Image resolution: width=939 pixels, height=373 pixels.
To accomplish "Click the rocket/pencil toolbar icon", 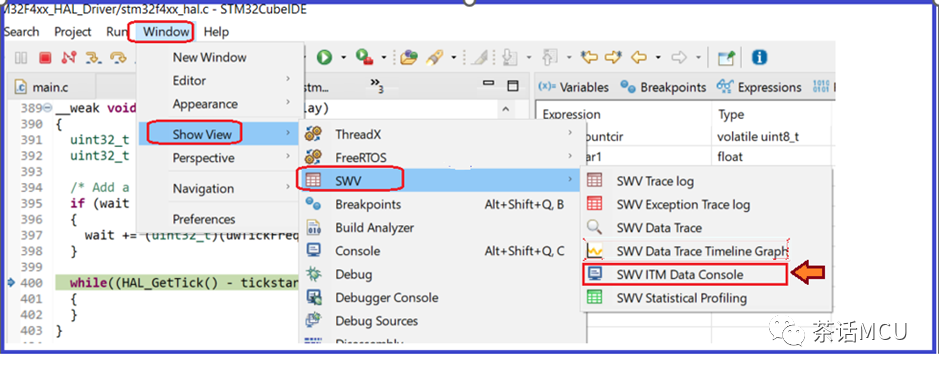I will [x=434, y=57].
